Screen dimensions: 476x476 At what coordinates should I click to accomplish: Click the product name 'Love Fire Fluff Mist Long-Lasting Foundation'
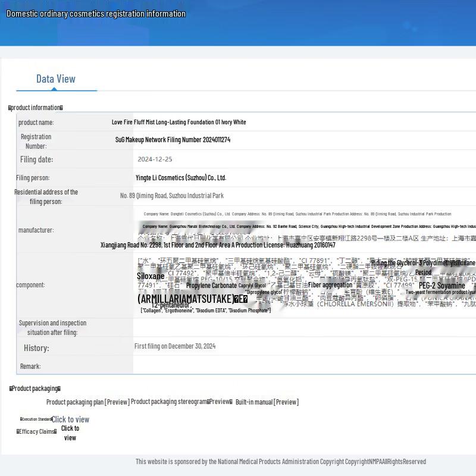[x=179, y=122]
